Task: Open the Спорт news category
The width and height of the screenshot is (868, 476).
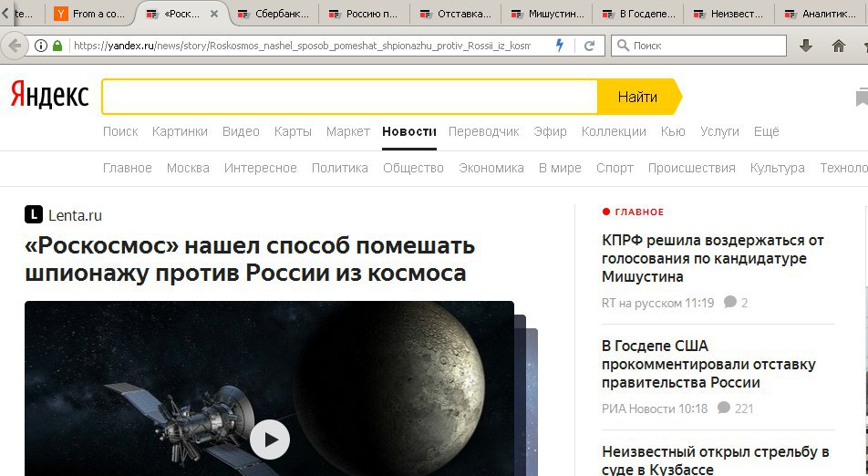Action: 615,169
